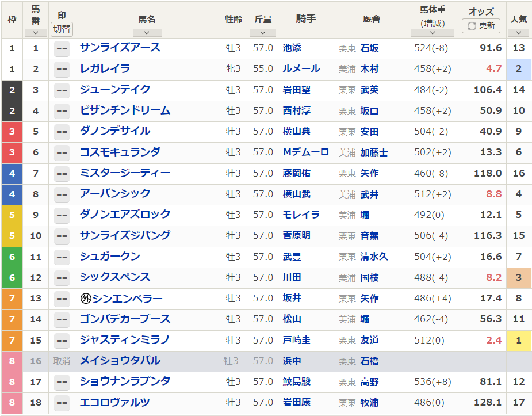The height and width of the screenshot is (416, 532).
Task: Open mark selector for サンライズアース
Action: click(x=62, y=48)
